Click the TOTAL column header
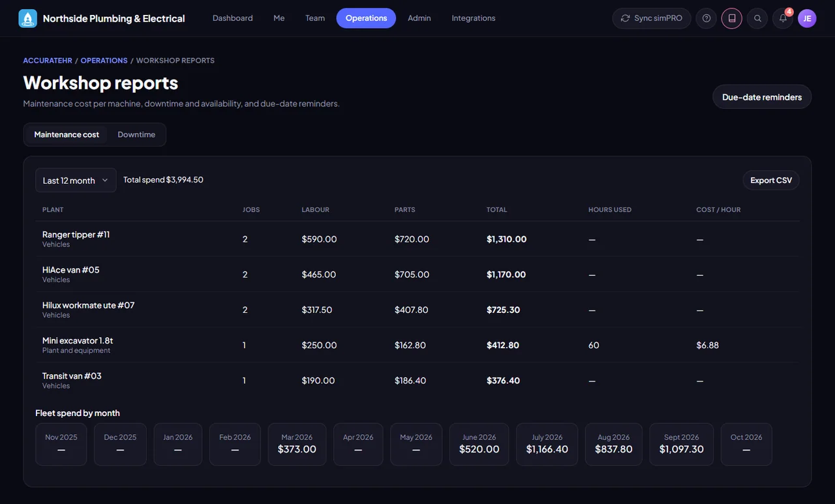This screenshot has height=504, width=835. [496, 210]
